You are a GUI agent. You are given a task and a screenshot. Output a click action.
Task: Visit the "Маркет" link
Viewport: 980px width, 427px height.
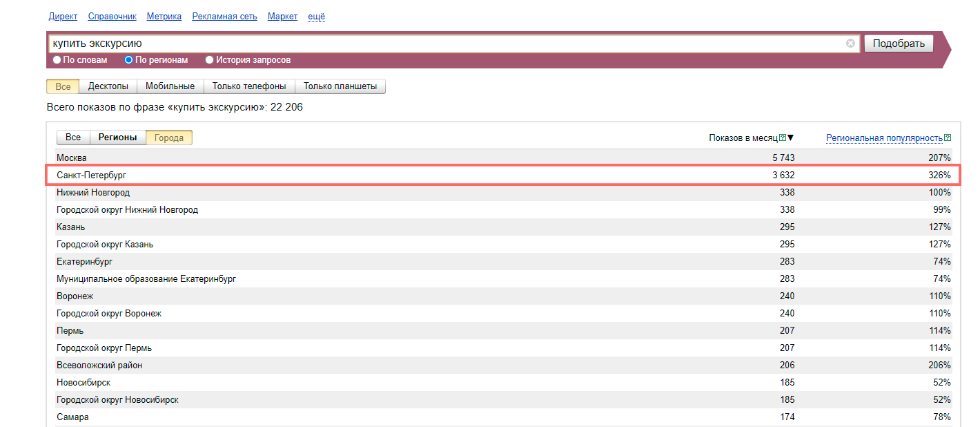[x=283, y=17]
